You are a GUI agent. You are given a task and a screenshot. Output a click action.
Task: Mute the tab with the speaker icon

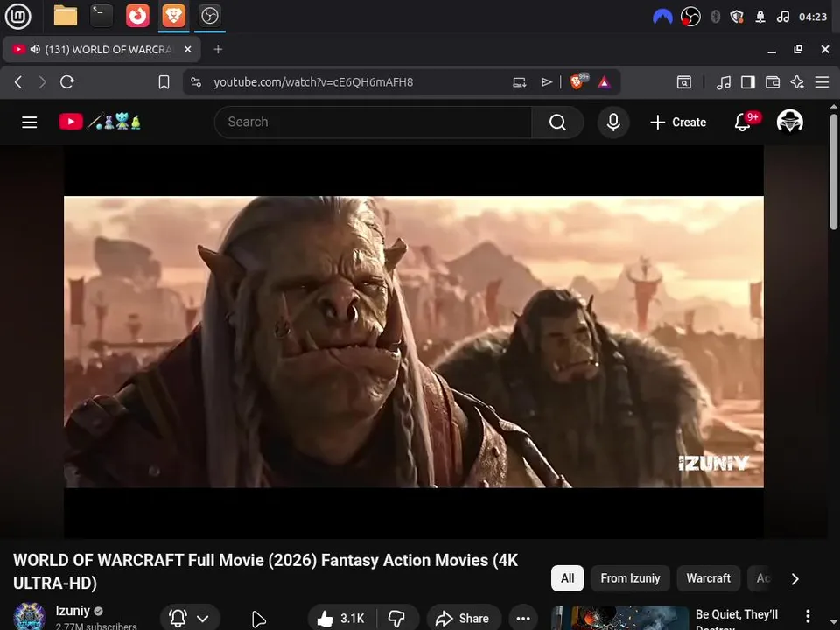[x=35, y=49]
